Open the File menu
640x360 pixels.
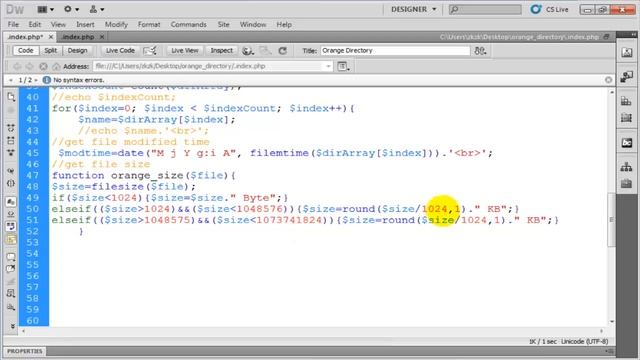coord(13,24)
